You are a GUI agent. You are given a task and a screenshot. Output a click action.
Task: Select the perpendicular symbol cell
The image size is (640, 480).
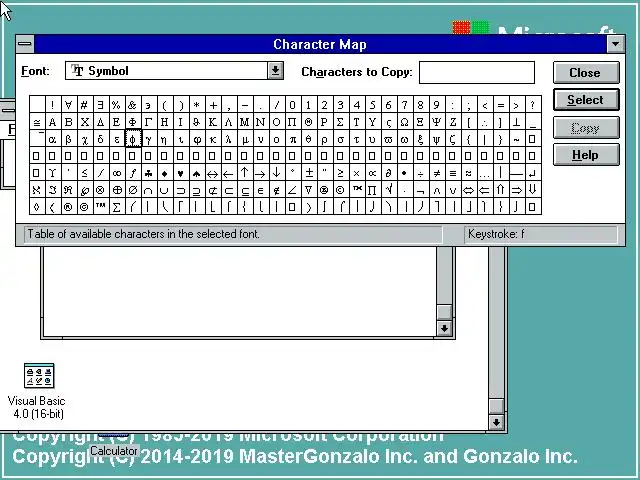point(516,122)
